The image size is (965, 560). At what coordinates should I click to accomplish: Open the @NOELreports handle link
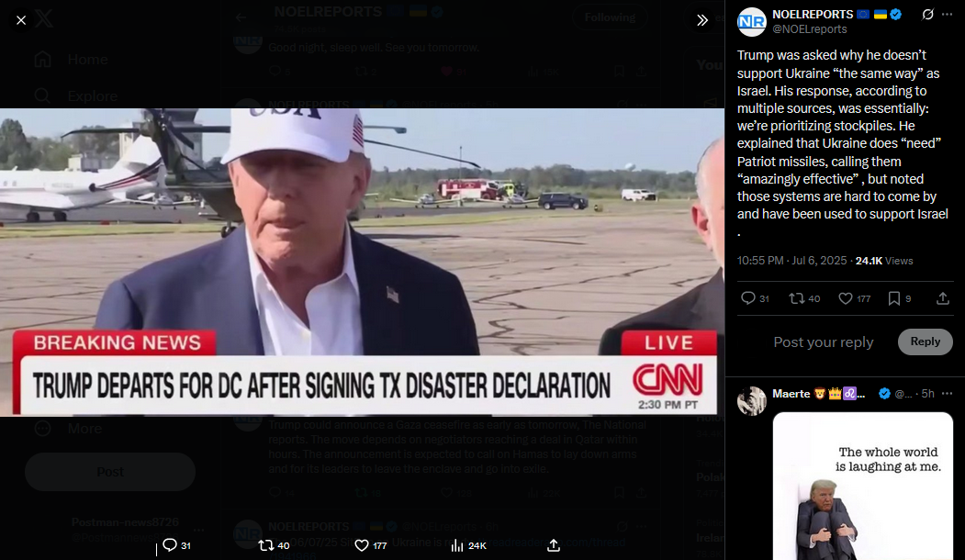click(809, 29)
